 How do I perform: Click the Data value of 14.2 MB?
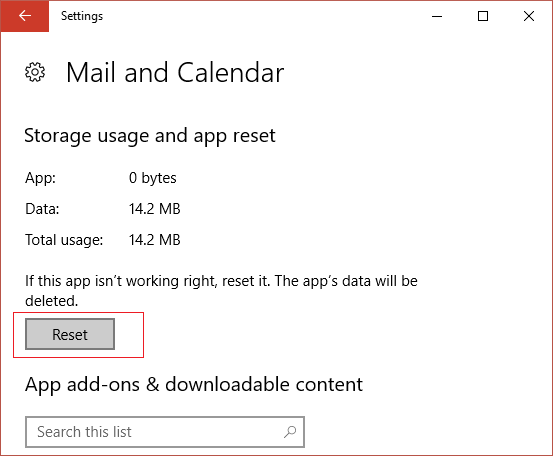[x=154, y=209]
